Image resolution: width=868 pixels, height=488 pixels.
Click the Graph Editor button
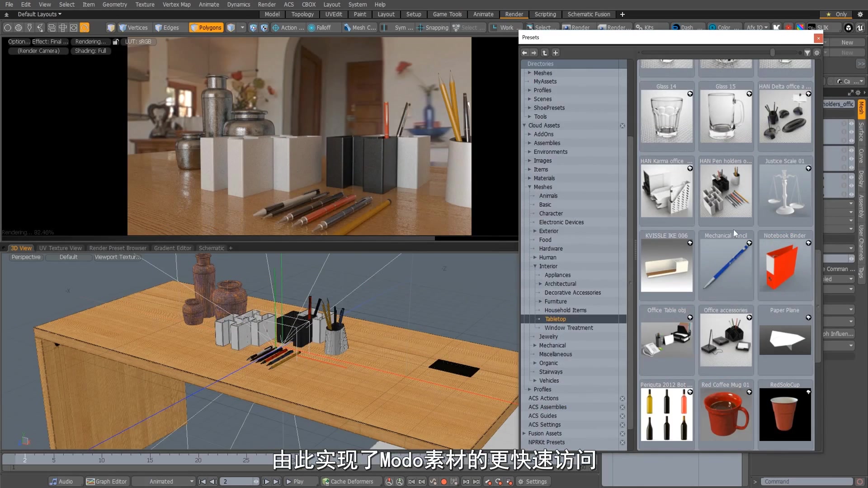[107, 482]
